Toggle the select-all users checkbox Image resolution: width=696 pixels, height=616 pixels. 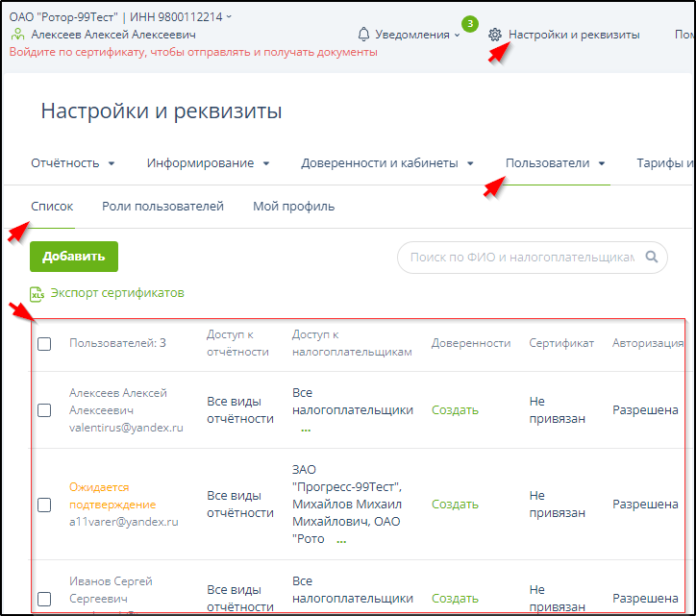(x=44, y=344)
